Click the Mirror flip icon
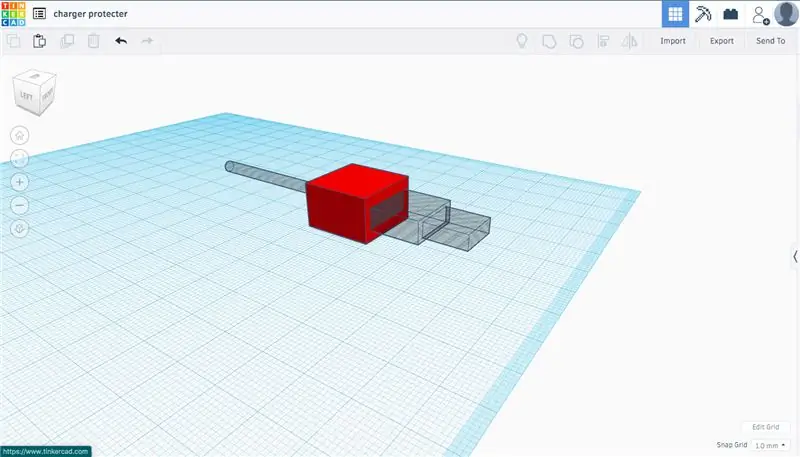 tap(630, 41)
